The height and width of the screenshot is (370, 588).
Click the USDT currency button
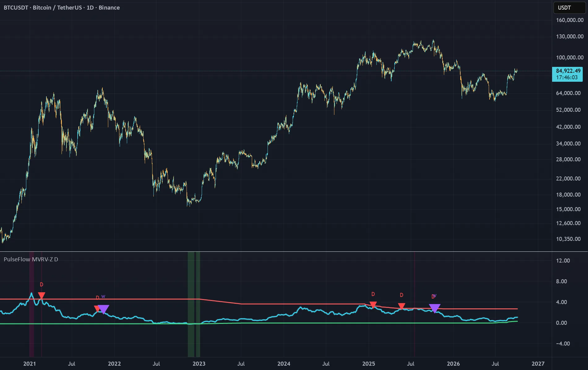(569, 8)
